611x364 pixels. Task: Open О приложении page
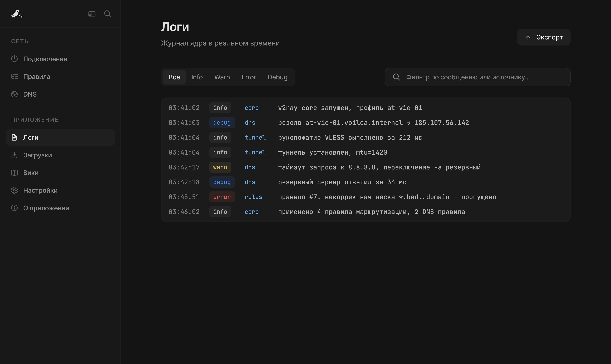point(60,208)
